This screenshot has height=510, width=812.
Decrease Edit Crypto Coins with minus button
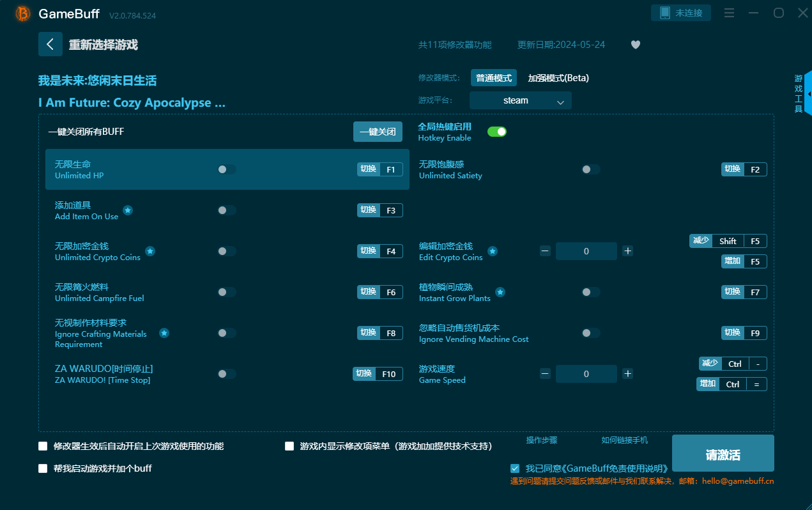click(545, 251)
